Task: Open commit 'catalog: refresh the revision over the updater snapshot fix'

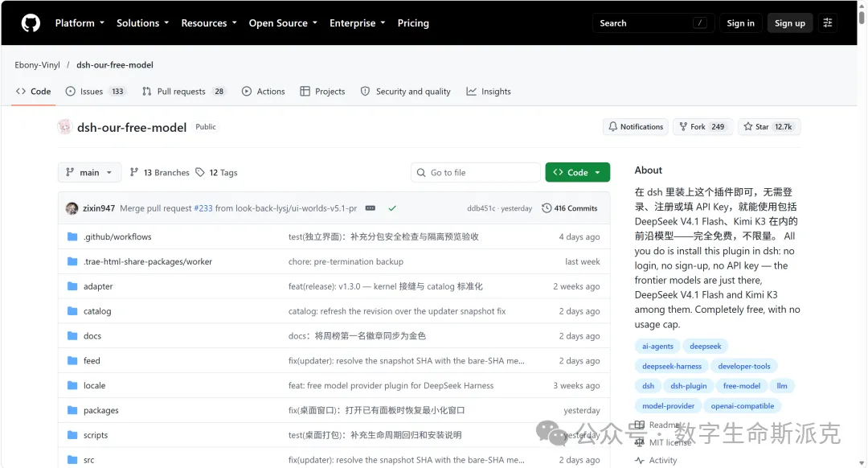Action: 397,311
